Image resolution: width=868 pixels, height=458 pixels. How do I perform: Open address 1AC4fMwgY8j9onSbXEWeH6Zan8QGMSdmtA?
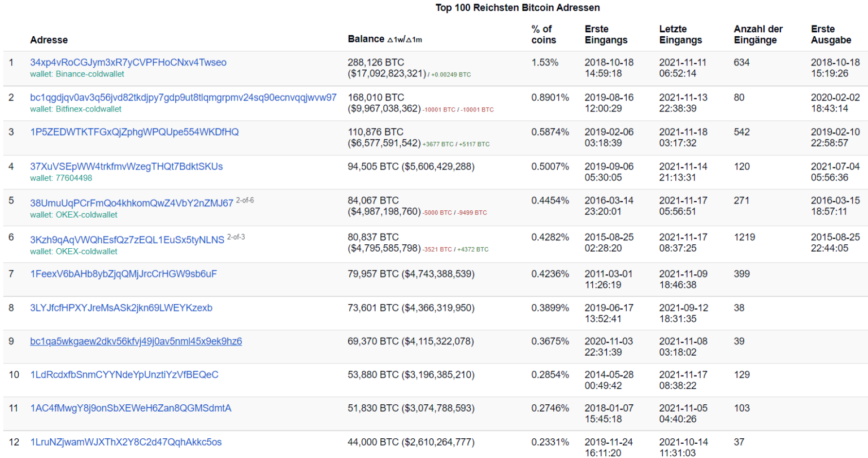(131, 408)
